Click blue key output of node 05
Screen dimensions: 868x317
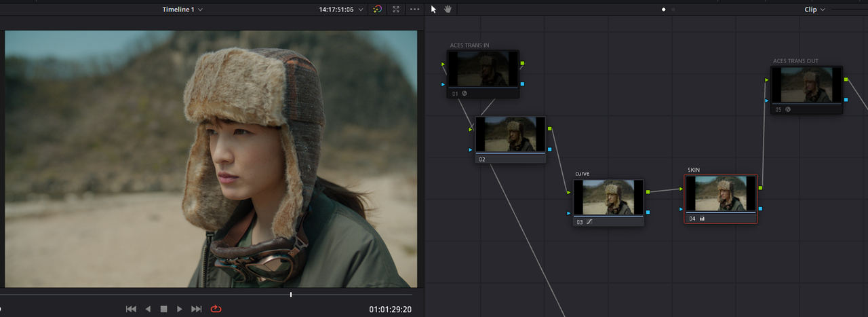click(x=846, y=100)
